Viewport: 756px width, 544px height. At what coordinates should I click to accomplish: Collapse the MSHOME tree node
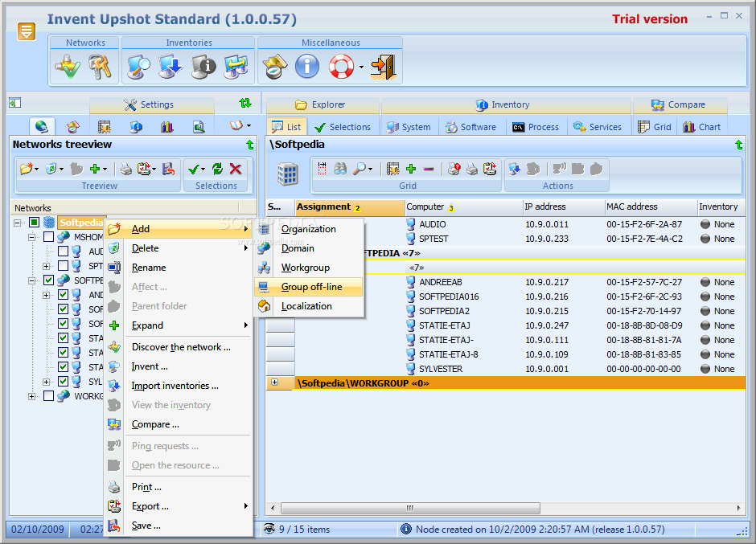(x=32, y=237)
